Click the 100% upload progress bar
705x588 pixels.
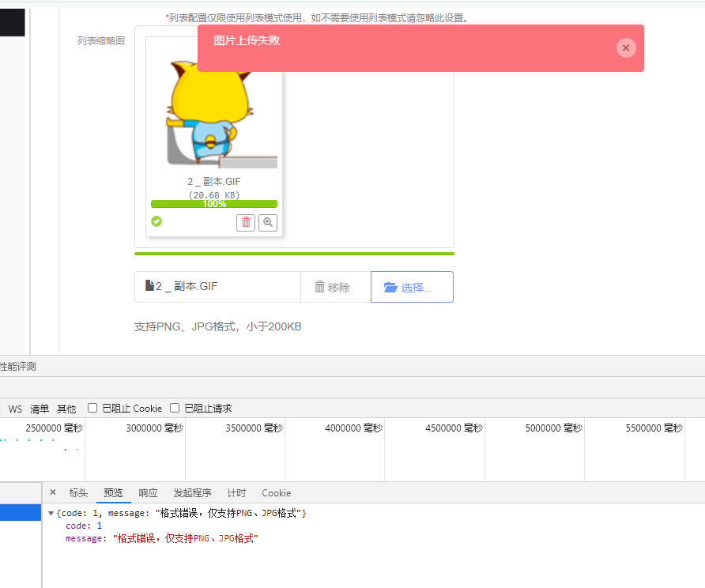214,204
